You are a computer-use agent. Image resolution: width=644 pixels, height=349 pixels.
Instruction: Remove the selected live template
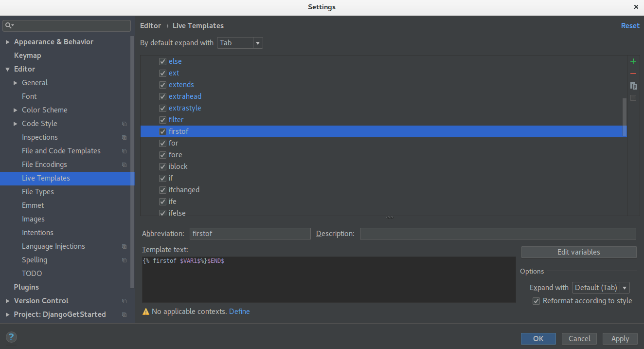coord(633,73)
